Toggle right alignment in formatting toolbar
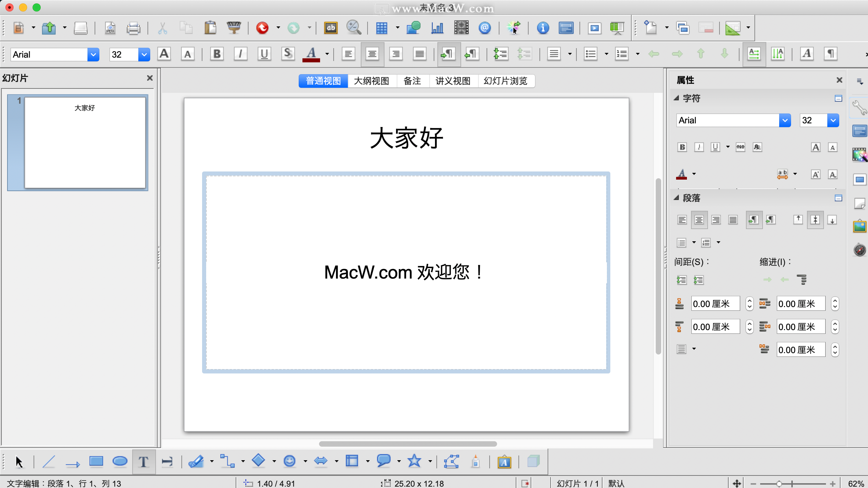Image resolution: width=868 pixels, height=488 pixels. click(x=396, y=54)
